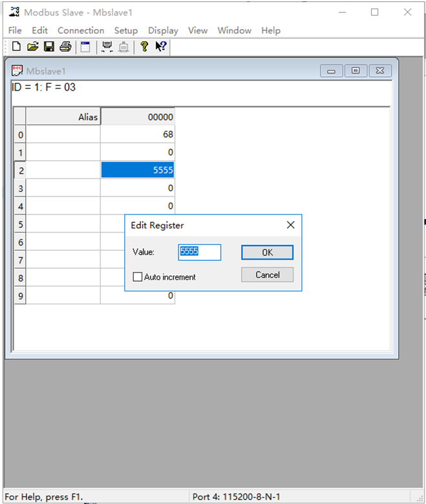Open the Display menu
Image resolution: width=426 pixels, height=504 pixels.
point(163,30)
